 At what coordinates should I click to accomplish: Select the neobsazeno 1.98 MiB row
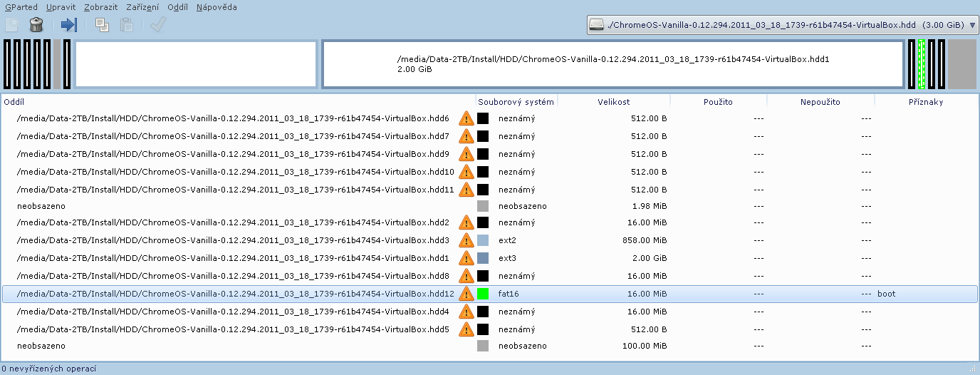tap(490, 206)
